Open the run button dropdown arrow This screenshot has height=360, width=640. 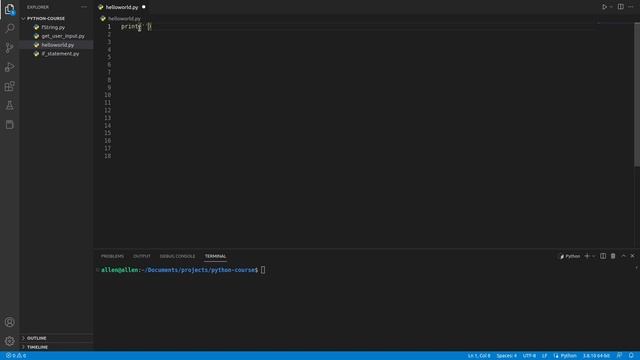pos(611,7)
